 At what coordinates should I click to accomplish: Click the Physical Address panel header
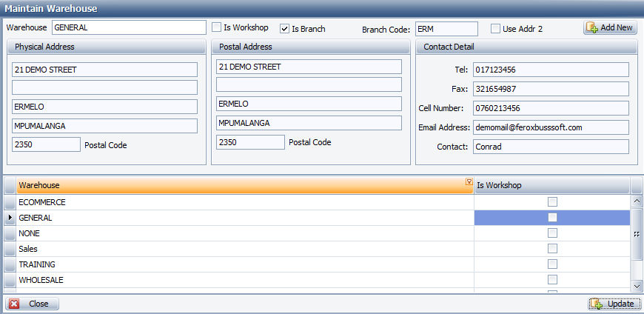tap(107, 47)
